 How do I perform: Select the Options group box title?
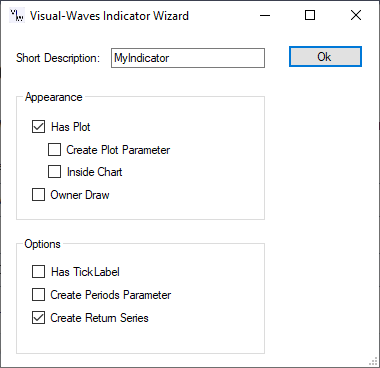click(x=42, y=244)
